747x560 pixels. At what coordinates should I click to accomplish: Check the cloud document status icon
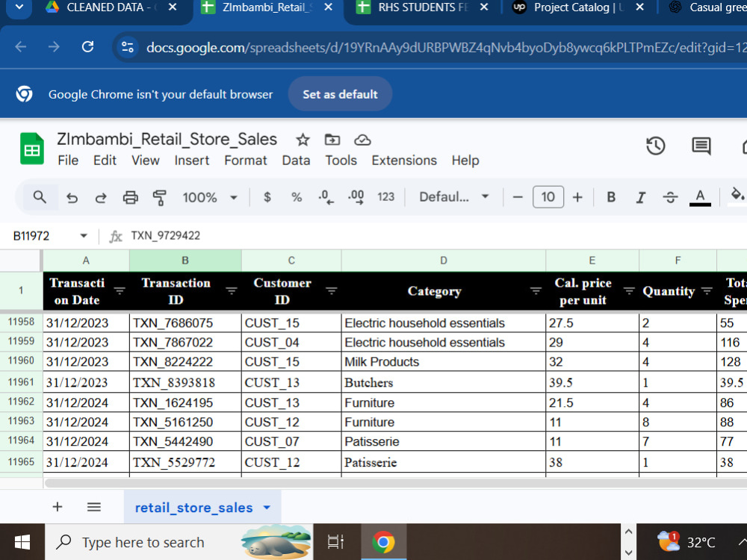pos(362,140)
